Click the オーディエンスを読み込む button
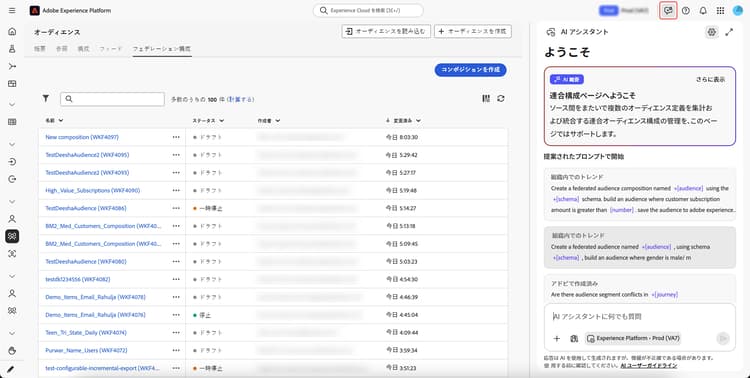This screenshot has width=750, height=378. coord(386,32)
